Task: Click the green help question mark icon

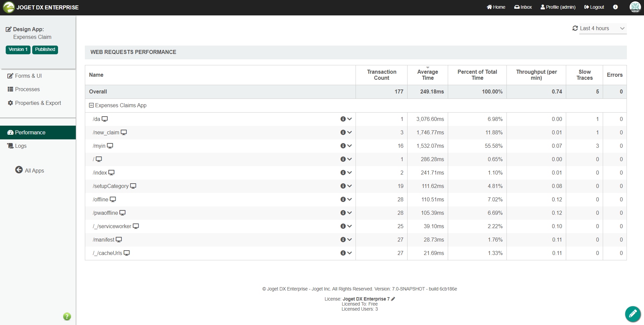Action: point(67,316)
